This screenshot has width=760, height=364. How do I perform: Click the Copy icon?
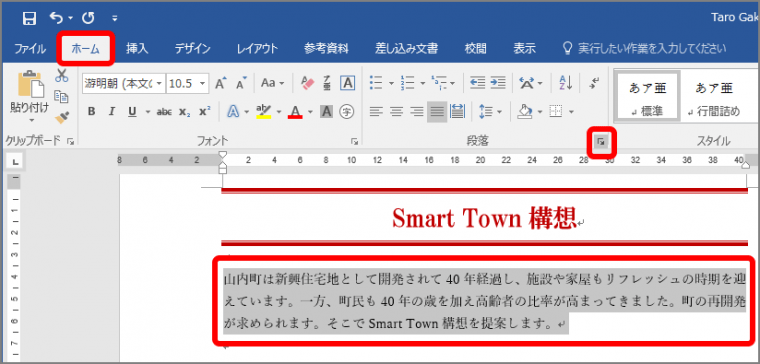click(x=62, y=96)
